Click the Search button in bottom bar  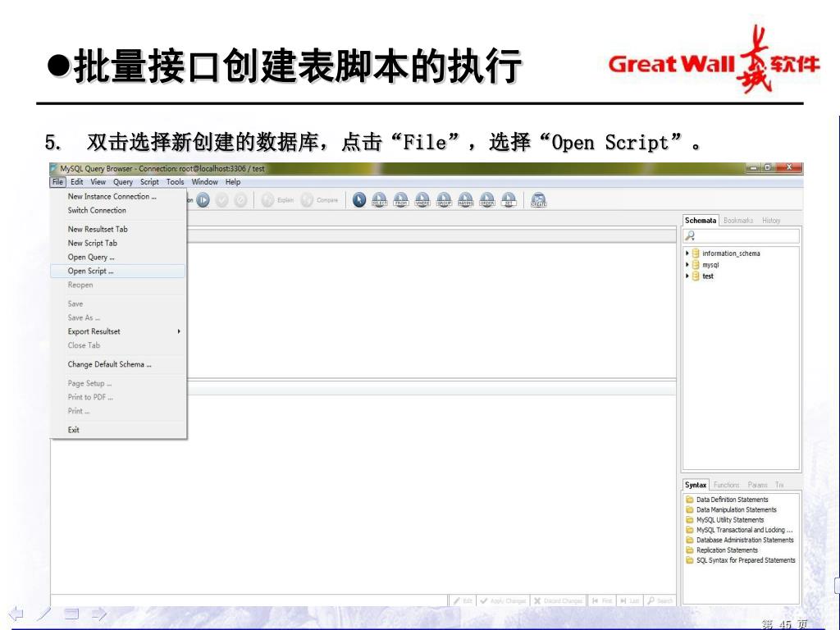point(660,601)
